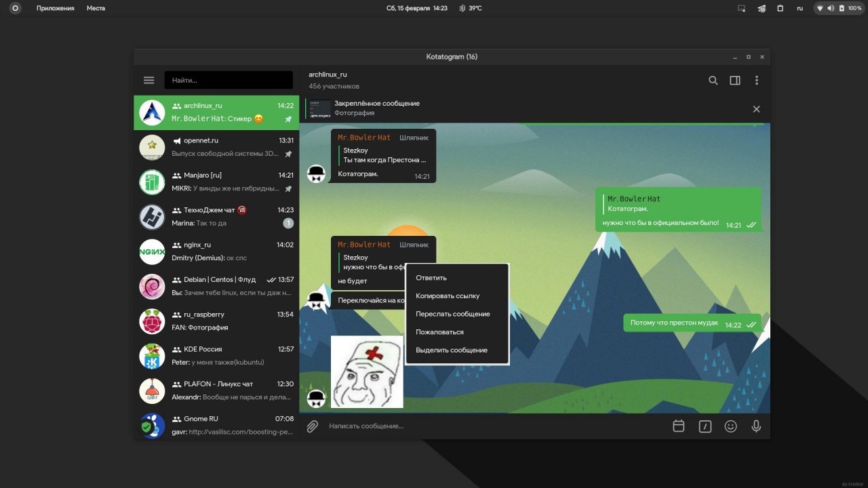Open the Места menu in the top bar

point(96,8)
